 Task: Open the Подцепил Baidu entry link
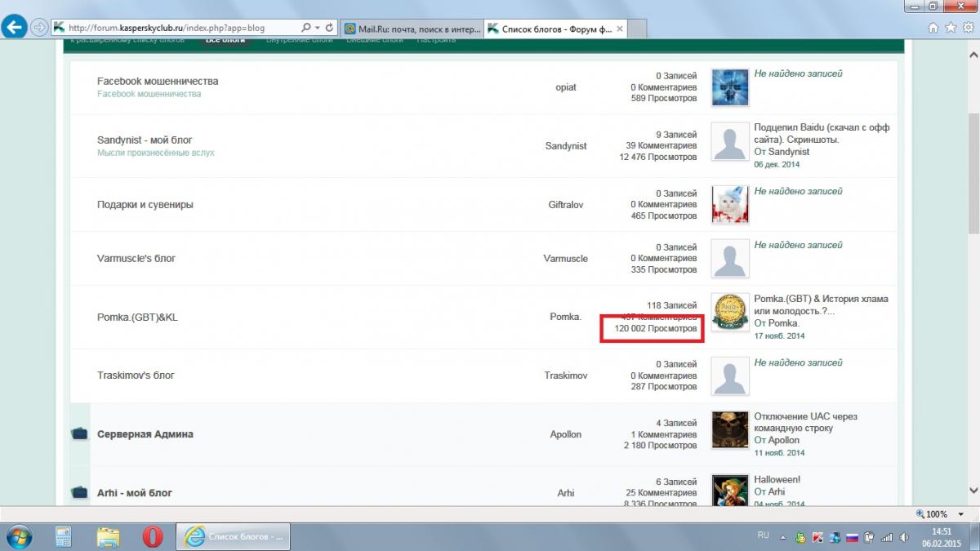(x=822, y=134)
